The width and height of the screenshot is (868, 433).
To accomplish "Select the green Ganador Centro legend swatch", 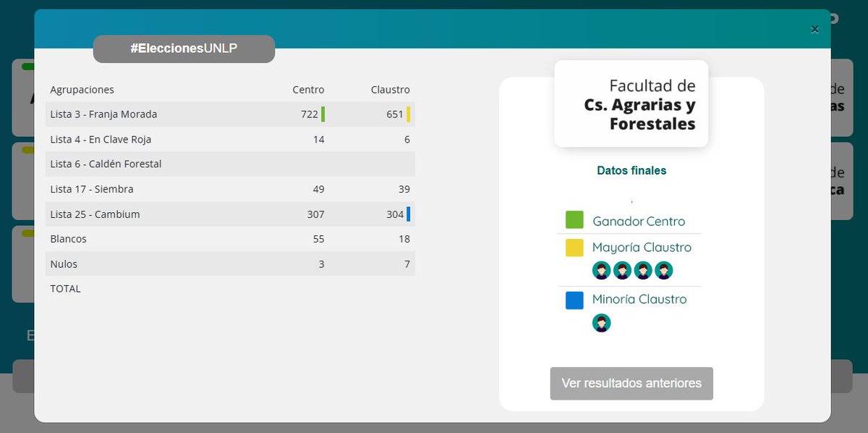I will (x=574, y=220).
